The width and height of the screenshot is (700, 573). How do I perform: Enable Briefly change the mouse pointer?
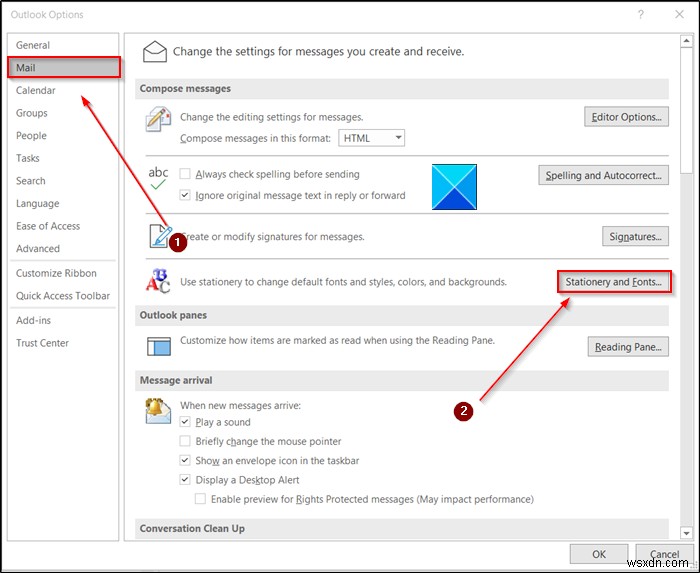[x=185, y=441]
